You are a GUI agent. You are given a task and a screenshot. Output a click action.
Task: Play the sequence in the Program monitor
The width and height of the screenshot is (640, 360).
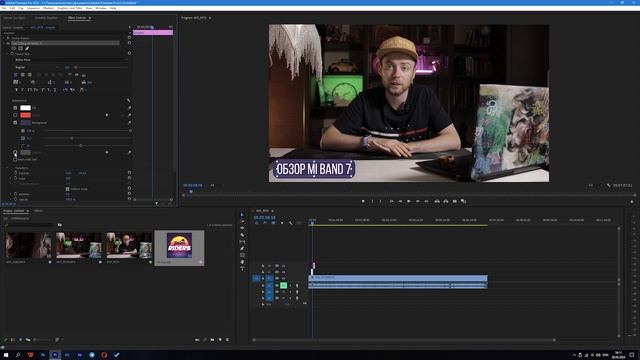click(409, 201)
